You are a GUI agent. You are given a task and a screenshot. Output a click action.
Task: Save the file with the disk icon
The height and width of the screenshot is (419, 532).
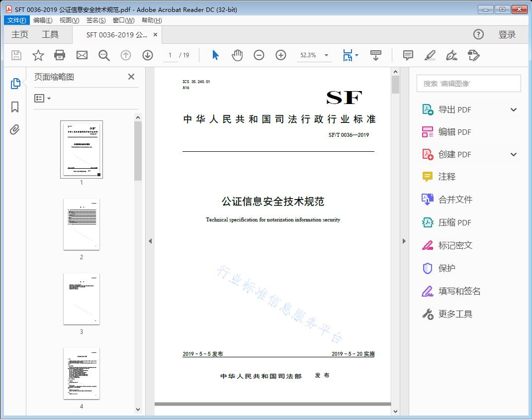(16, 55)
